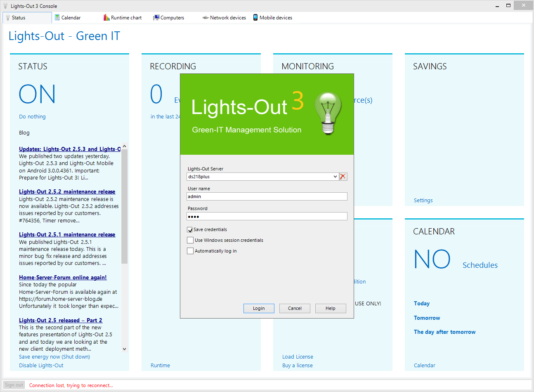Click the Today entry in Calendar tile
Screen dimensions: 534x392
pyautogui.click(x=422, y=303)
